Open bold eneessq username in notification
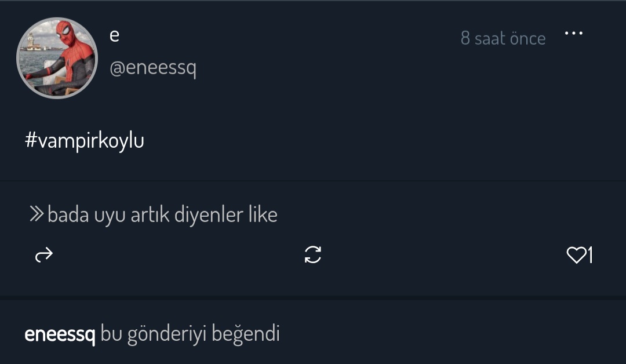Image resolution: width=626 pixels, height=364 pixels. tap(60, 334)
